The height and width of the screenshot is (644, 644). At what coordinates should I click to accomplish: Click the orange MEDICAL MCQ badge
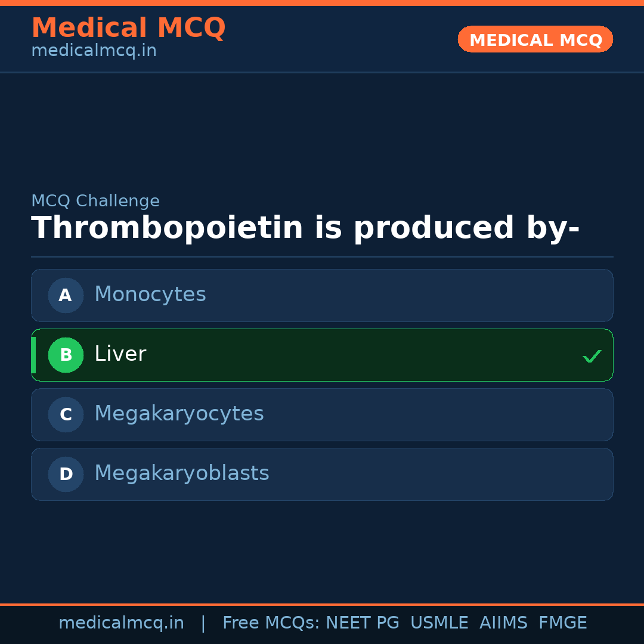click(x=535, y=39)
